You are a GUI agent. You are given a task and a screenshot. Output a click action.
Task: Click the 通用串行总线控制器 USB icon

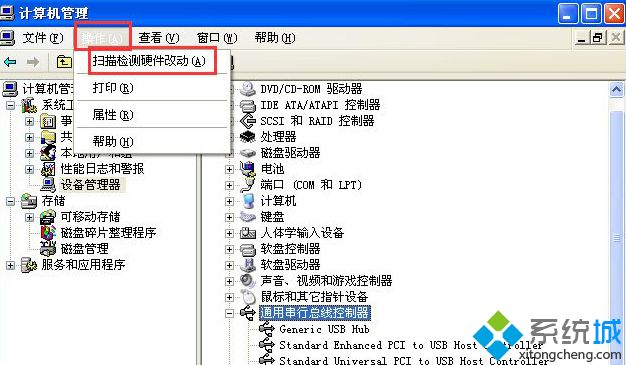pyautogui.click(x=248, y=313)
